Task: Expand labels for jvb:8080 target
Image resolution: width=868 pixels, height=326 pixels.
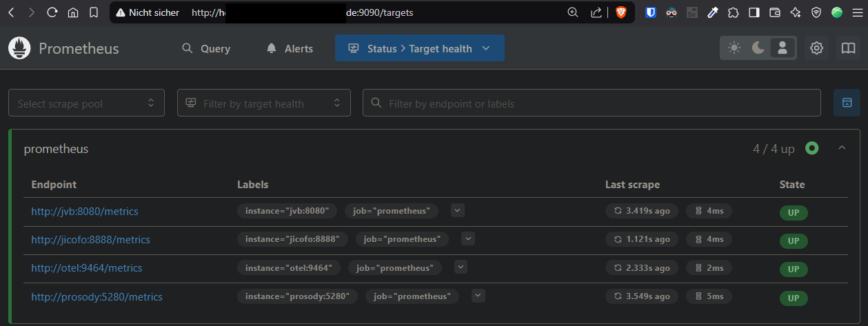Action: coord(458,210)
